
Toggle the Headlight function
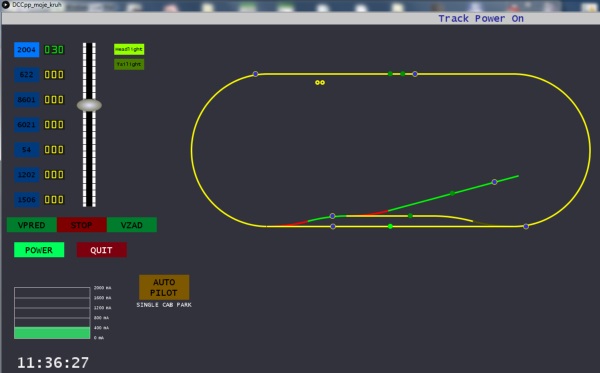pos(129,49)
